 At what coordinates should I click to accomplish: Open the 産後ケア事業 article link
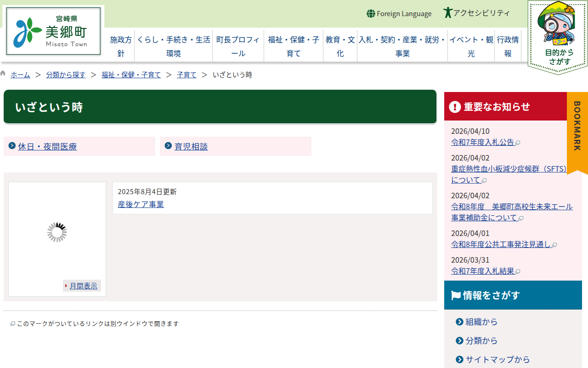[x=141, y=204]
